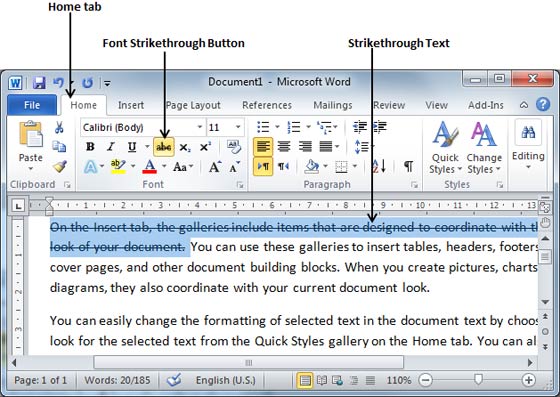Minimize the ribbon with the caret icon
This screenshot has width=560, height=397.
[x=524, y=105]
